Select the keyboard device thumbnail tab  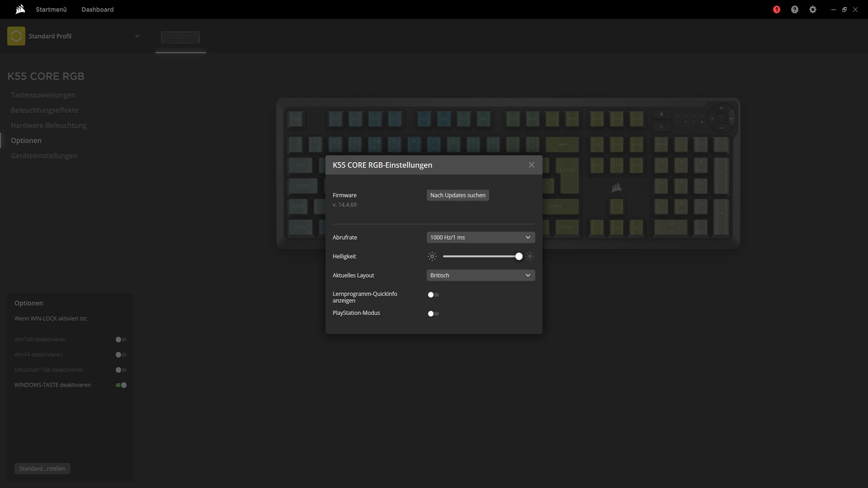pos(180,38)
